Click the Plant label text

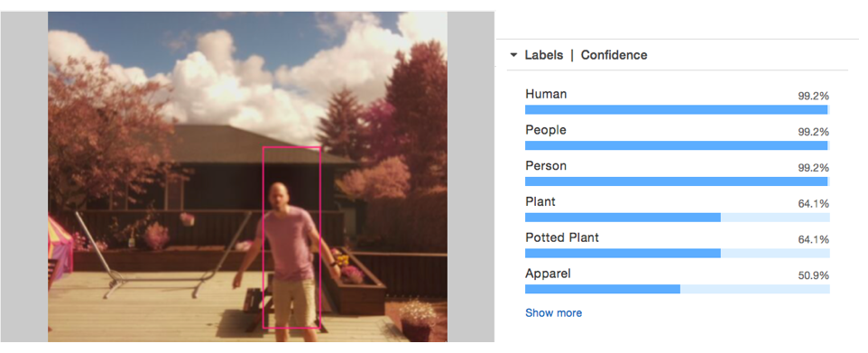pos(540,201)
